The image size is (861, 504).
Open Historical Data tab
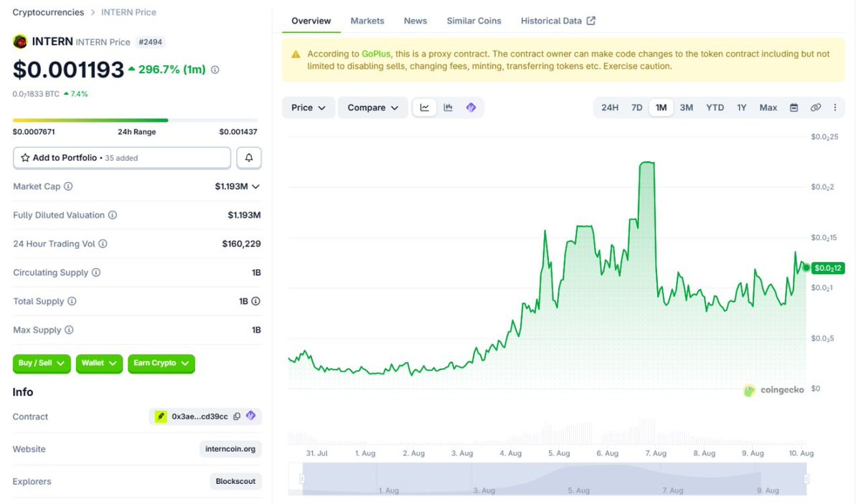tap(558, 21)
